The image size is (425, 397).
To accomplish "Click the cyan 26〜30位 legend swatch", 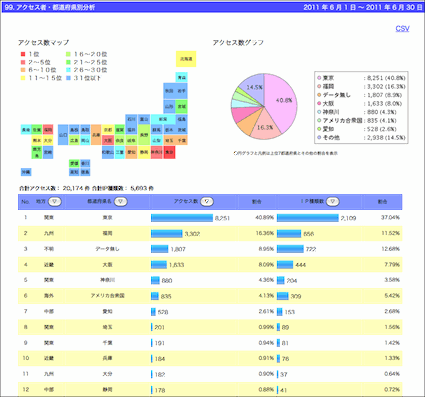I will click(68, 70).
